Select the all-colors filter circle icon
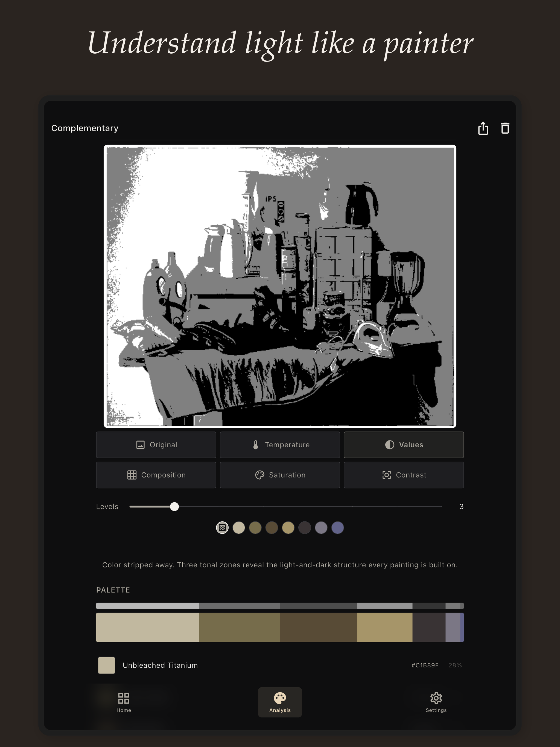Screen dimensions: 560x747 point(222,527)
